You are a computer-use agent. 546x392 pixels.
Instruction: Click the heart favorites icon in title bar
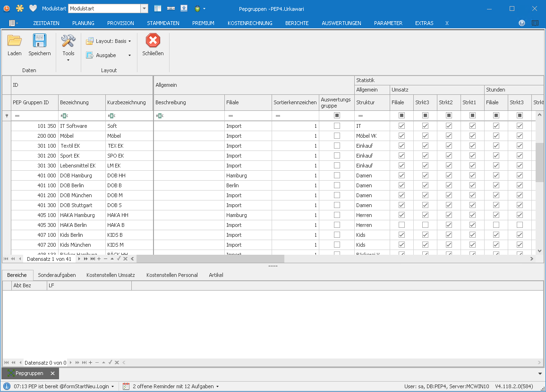coord(33,8)
